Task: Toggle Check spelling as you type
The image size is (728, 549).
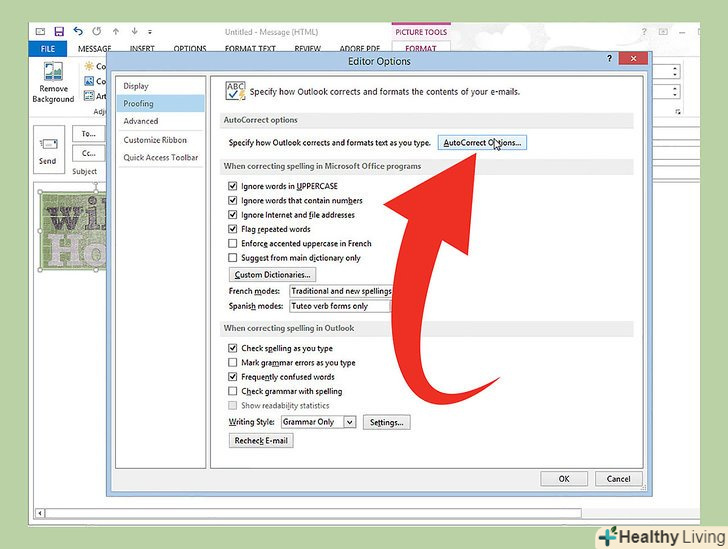Action: coord(233,348)
